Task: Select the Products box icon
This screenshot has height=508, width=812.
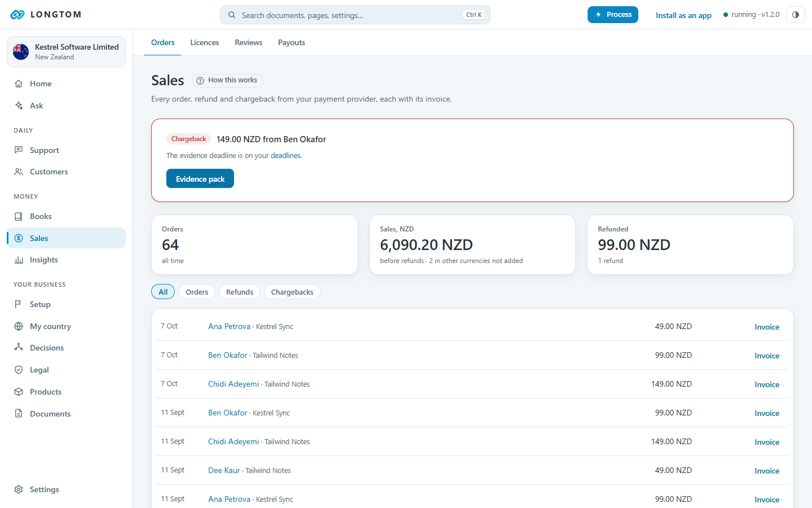Action: click(x=19, y=392)
